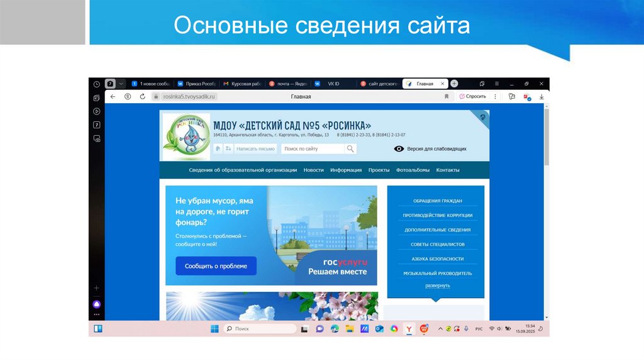This screenshot has height=361, width=644.
Task: Open the three-dot options next to Спросить
Action: click(x=496, y=96)
